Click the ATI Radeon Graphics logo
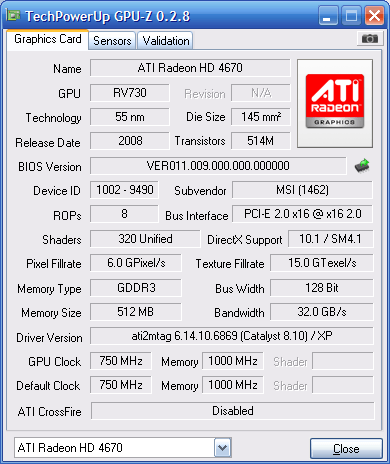The height and width of the screenshot is (464, 390). pos(335,103)
